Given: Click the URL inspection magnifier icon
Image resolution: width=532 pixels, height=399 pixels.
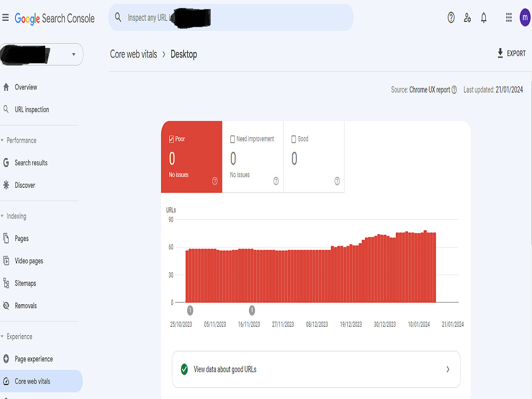Looking at the screenshot, I should click(x=6, y=109).
